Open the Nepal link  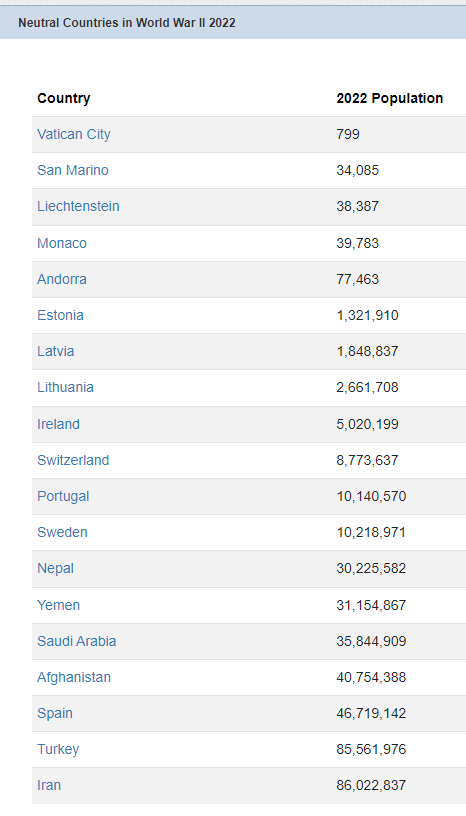[55, 568]
